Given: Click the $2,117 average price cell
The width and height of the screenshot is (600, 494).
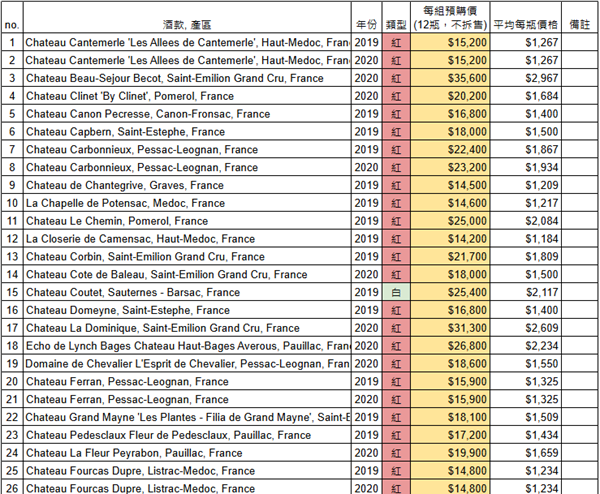Looking at the screenshot, I should [526, 292].
